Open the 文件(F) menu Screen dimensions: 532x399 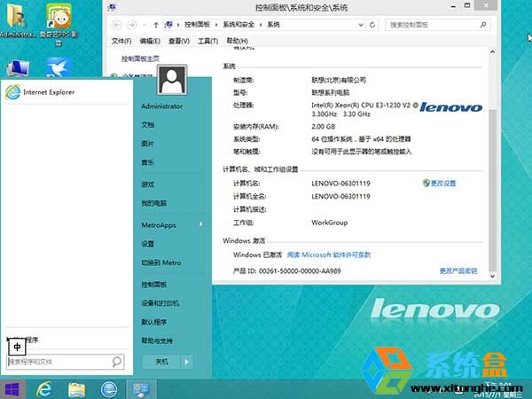121,41
